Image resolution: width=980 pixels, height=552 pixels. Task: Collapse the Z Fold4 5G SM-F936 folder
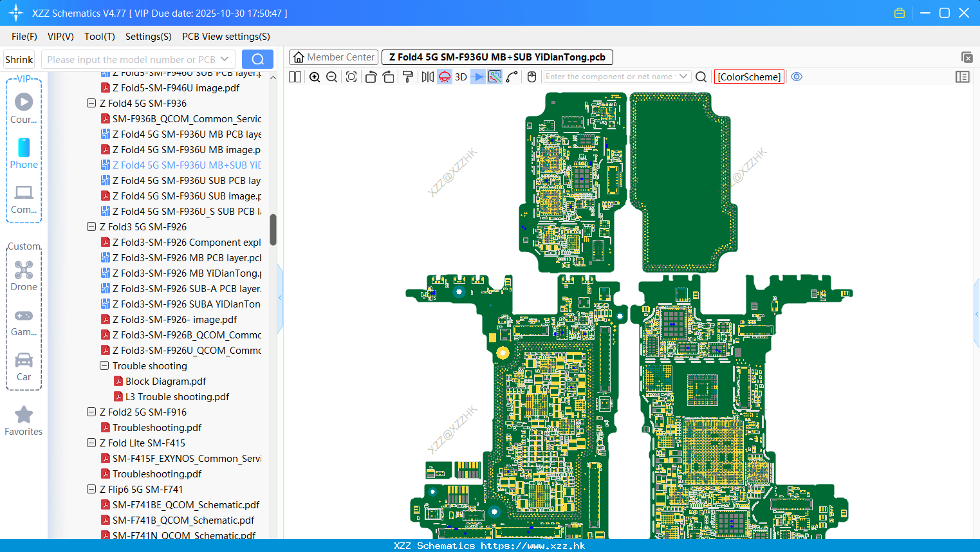(91, 103)
